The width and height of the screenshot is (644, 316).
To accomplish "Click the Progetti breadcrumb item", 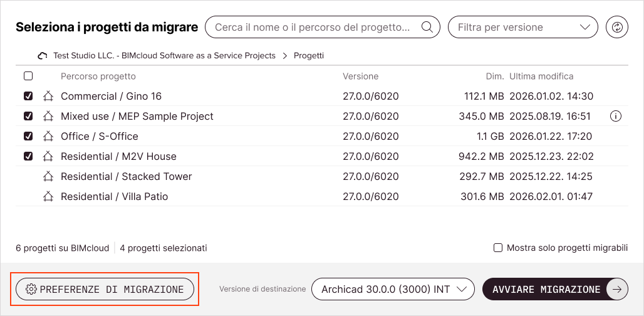I will coord(309,55).
